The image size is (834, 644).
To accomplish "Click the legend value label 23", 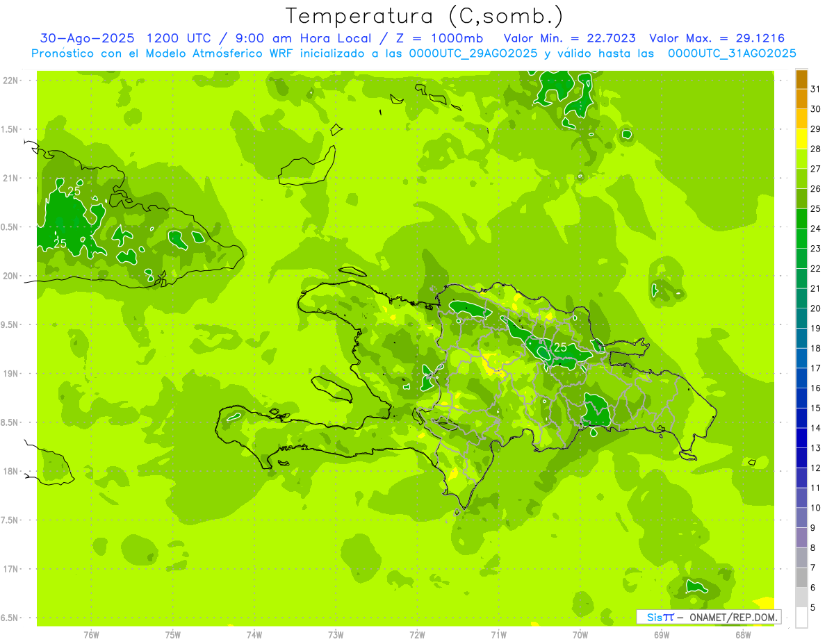I will pos(815,248).
